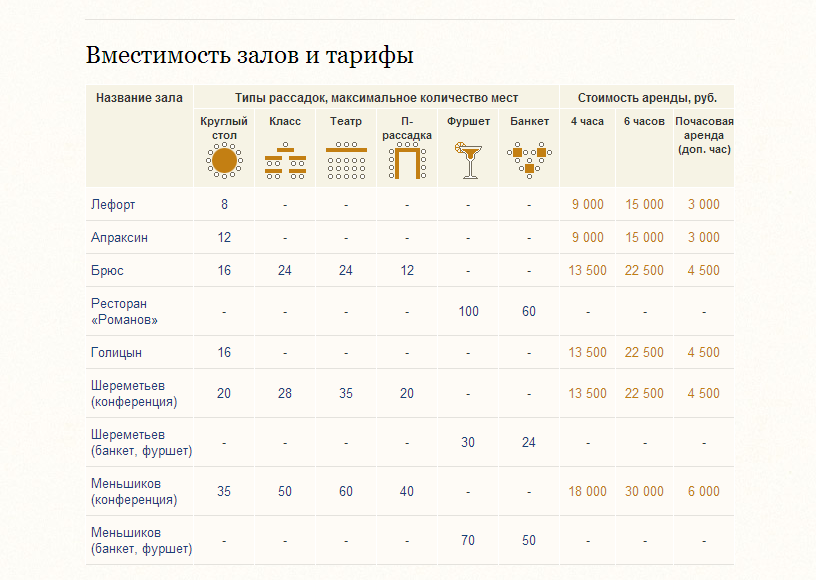Click Ресторан «Романов» buffet capacity 100
Screen dimensions: 816x580
[x=468, y=312]
